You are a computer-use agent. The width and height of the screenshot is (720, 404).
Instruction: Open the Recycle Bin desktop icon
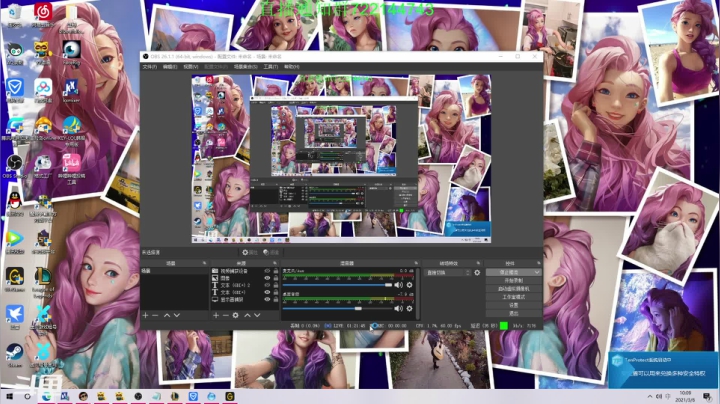click(x=14, y=15)
